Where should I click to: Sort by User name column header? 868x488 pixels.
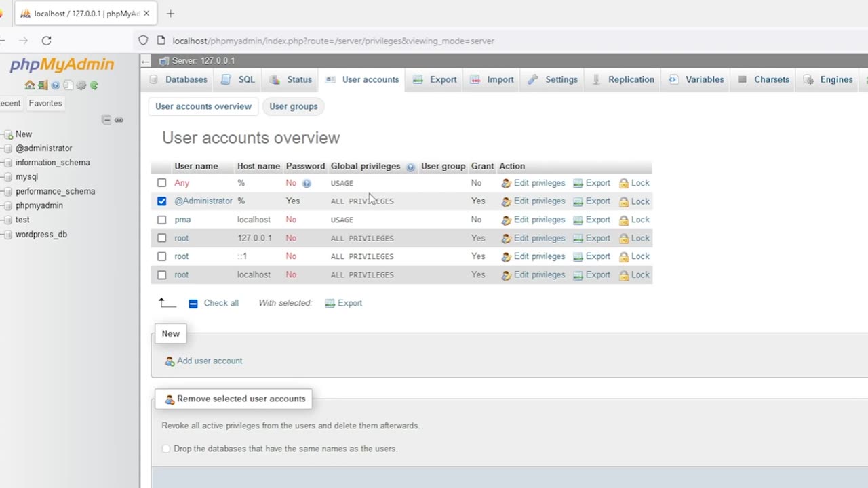[196, 166]
